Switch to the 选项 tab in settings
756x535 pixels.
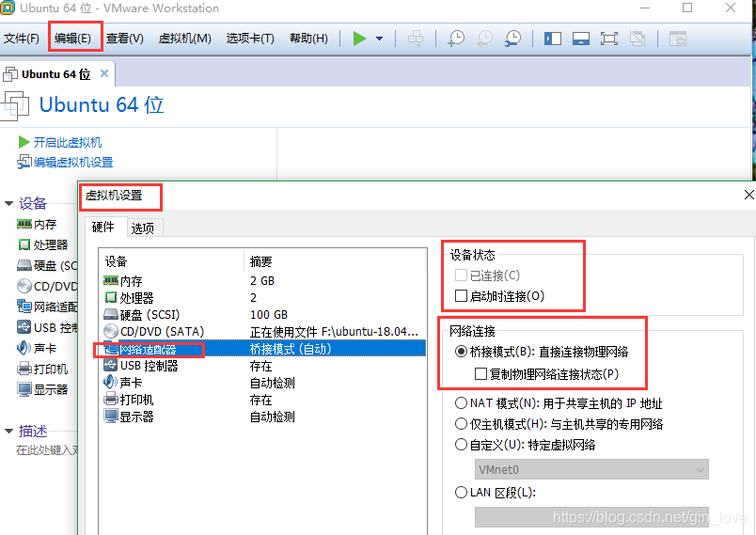click(x=143, y=228)
